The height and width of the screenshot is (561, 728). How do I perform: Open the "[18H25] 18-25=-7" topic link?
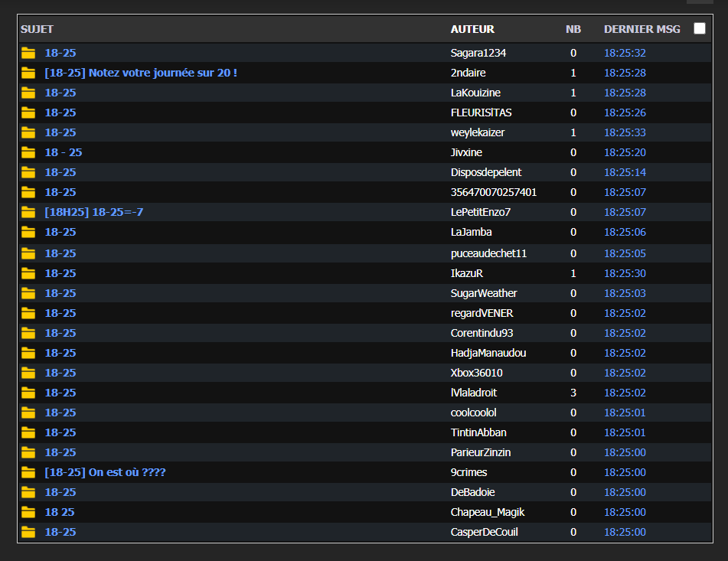coord(94,212)
